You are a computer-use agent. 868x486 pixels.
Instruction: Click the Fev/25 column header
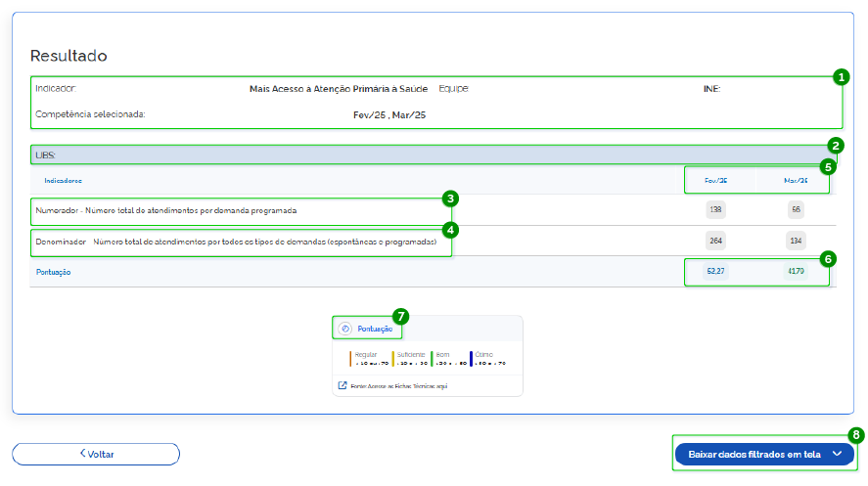pos(715,180)
